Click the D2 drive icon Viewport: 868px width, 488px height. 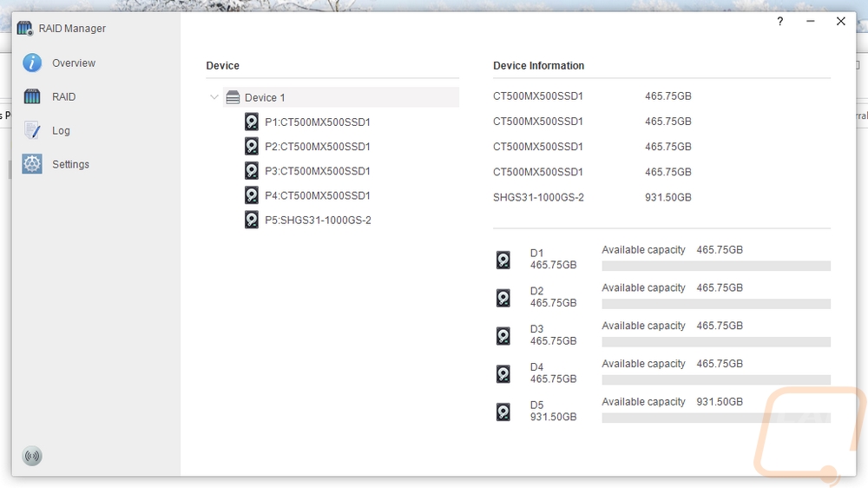pos(503,298)
